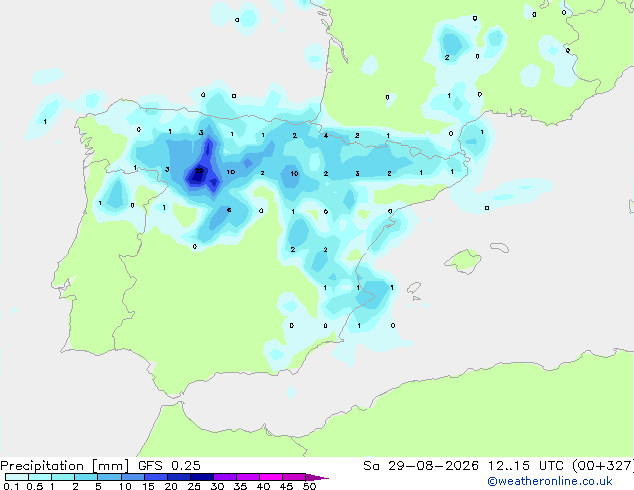This screenshot has height=490, width=634.
Task: Pick the 45–50 mm legend color
Action: (x=294, y=477)
